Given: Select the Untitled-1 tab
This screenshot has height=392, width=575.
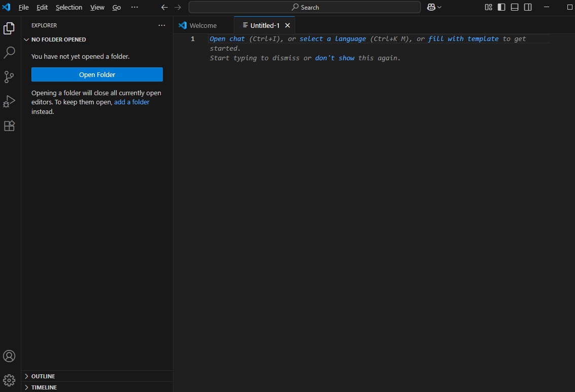Looking at the screenshot, I should [264, 25].
